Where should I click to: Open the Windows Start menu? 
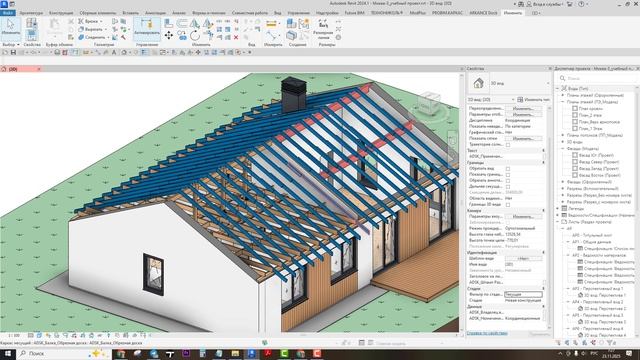click(8, 353)
